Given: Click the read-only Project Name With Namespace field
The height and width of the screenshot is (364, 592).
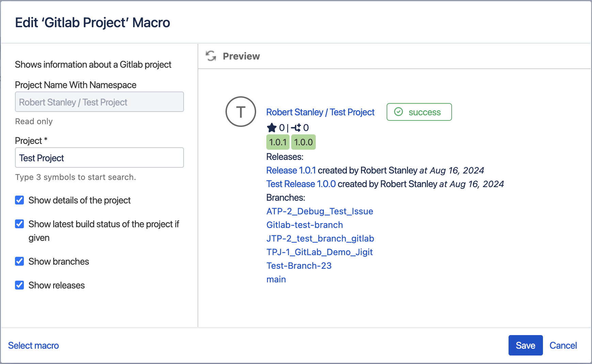Looking at the screenshot, I should (99, 102).
